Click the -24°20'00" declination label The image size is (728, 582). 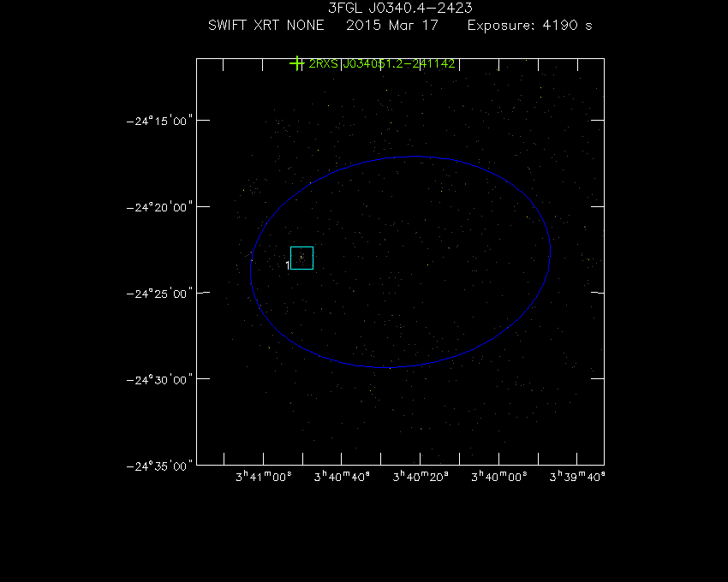[159, 207]
